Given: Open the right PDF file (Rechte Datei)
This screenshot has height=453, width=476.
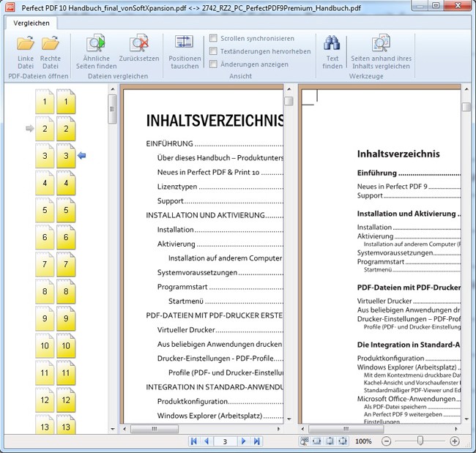Looking at the screenshot, I should click(51, 53).
